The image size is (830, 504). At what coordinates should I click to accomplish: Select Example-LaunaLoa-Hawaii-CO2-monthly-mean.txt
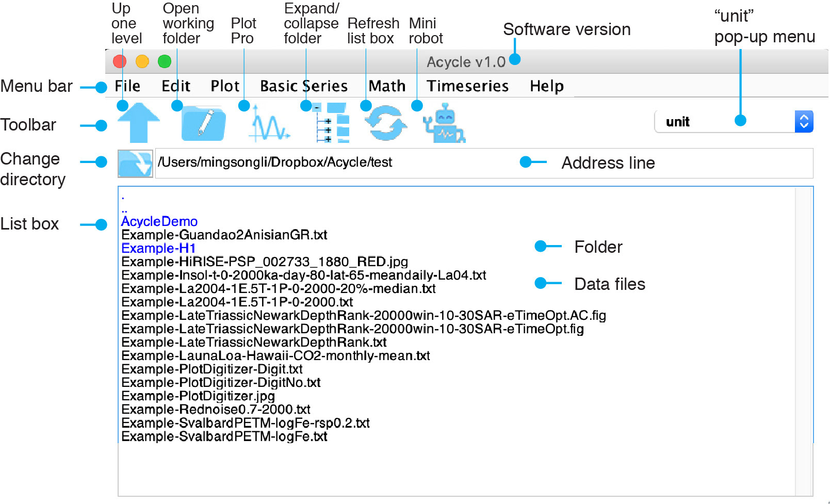(275, 355)
